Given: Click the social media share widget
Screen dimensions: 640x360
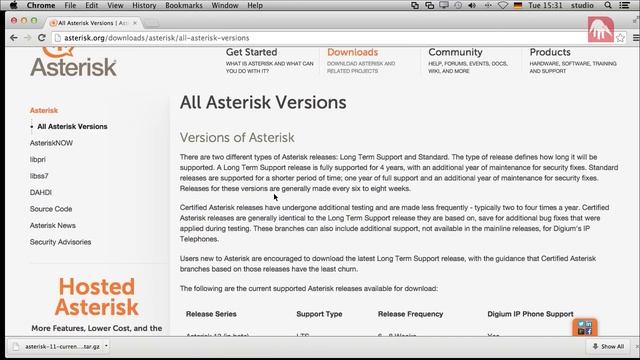Looking at the screenshot, I should 585,327.
